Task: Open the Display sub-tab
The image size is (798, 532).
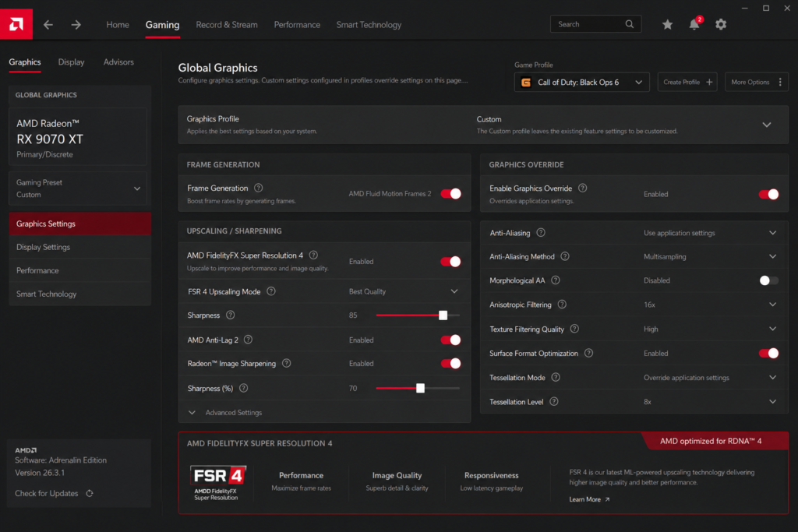Action: tap(71, 62)
